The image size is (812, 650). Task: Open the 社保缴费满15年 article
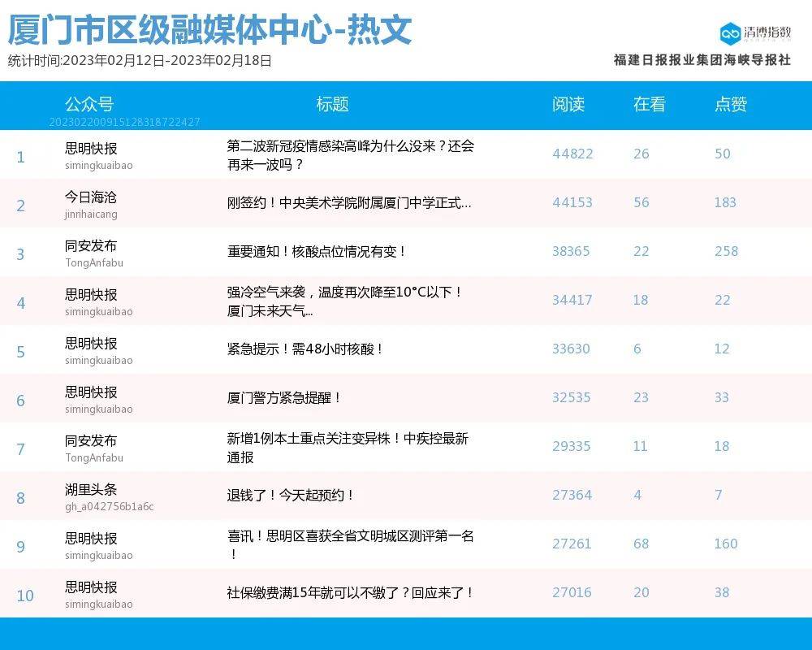[x=350, y=593]
